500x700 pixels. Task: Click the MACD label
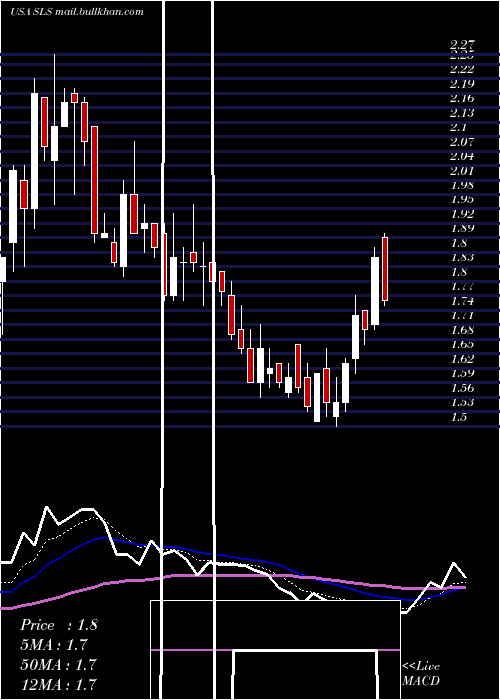(x=421, y=681)
